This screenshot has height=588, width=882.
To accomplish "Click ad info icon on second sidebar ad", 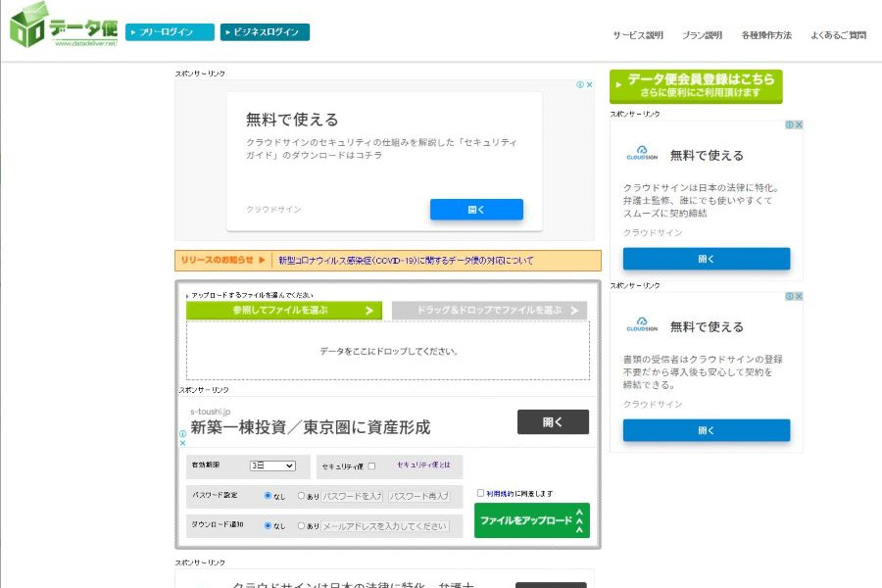I will 788,297.
